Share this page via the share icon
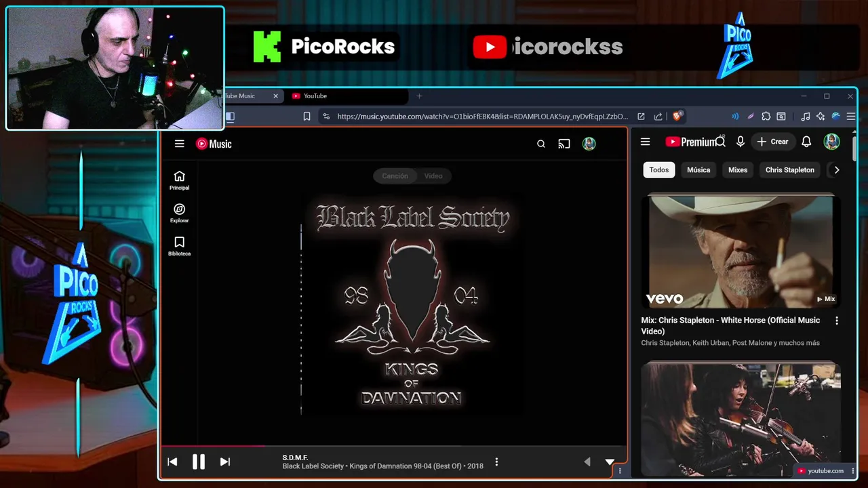 click(x=658, y=117)
